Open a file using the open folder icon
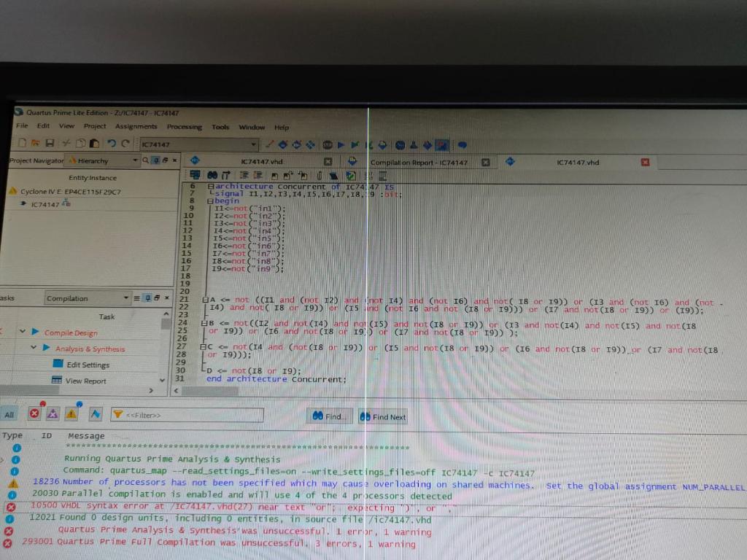Viewport: 747px width, 560px height. [35, 144]
